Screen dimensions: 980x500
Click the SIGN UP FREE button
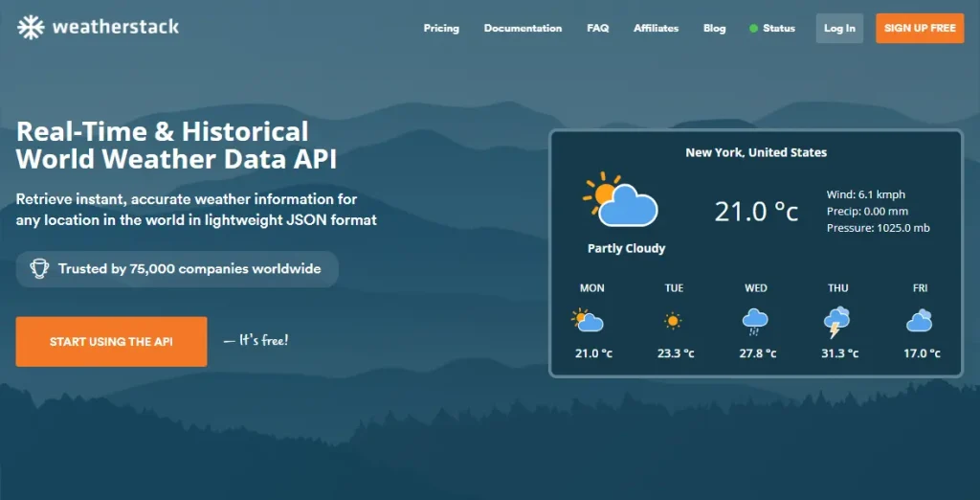pos(920,28)
